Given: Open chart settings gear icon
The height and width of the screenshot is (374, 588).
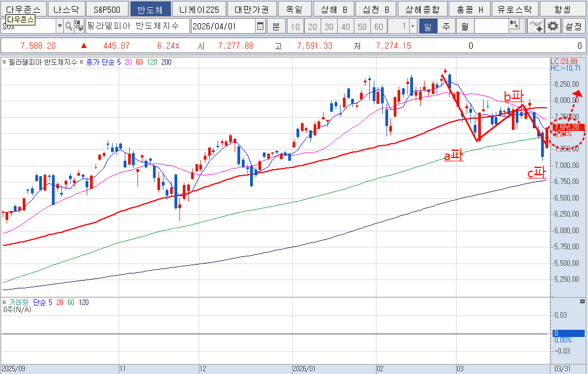Looking at the screenshot, I should (x=552, y=26).
